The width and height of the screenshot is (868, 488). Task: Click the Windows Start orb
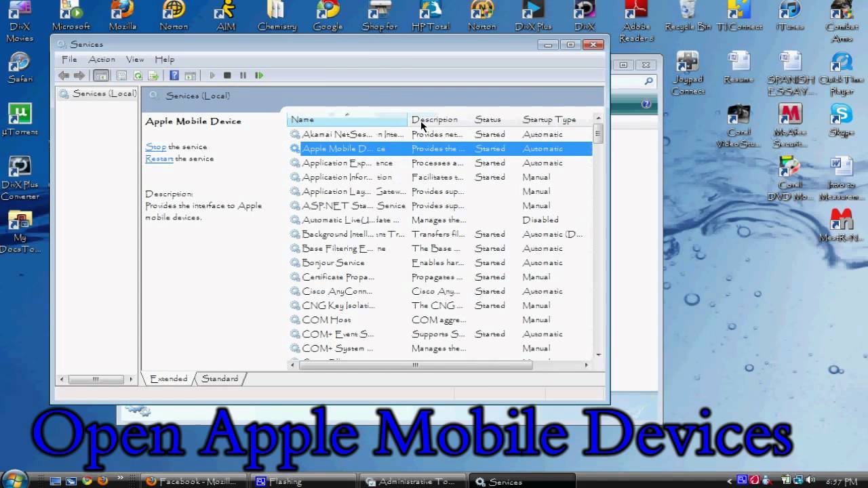(x=14, y=481)
